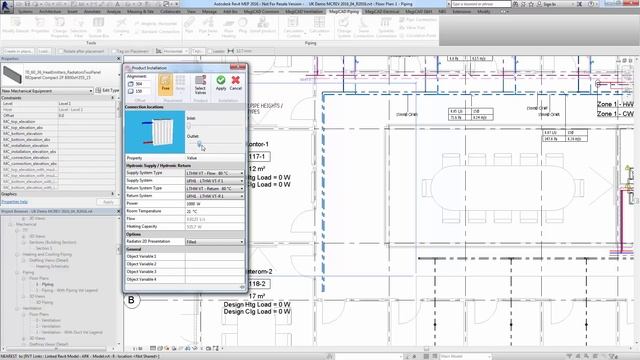Click the Pipe tool in ribbon
This screenshot has width=640, height=360.
click(189, 25)
